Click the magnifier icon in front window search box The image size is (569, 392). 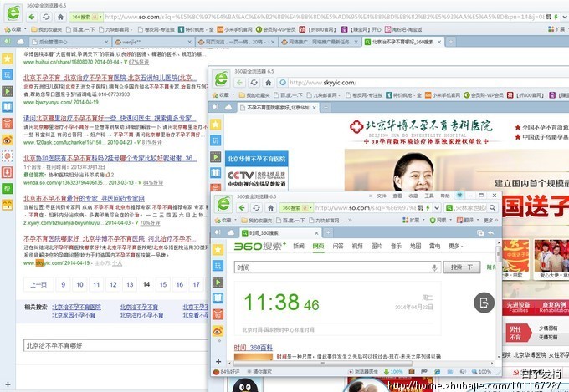[492, 208]
